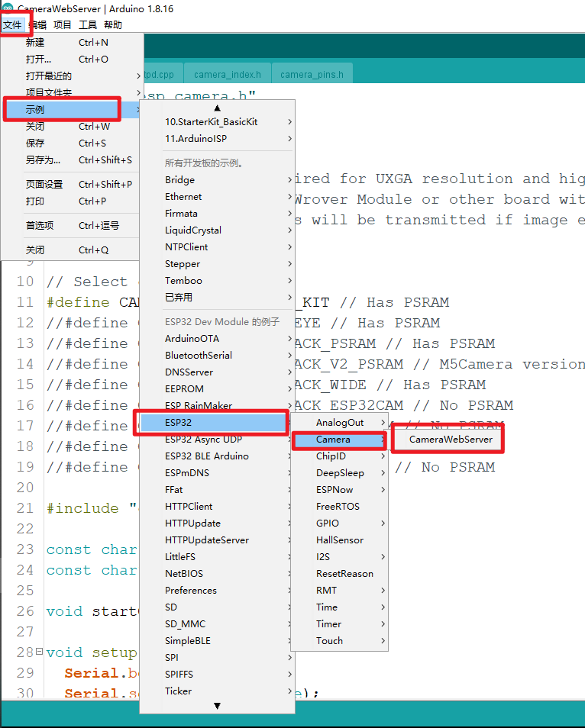Open the ArduinoOTA examples submenu
Image resolution: width=585 pixels, height=728 pixels.
(217, 339)
